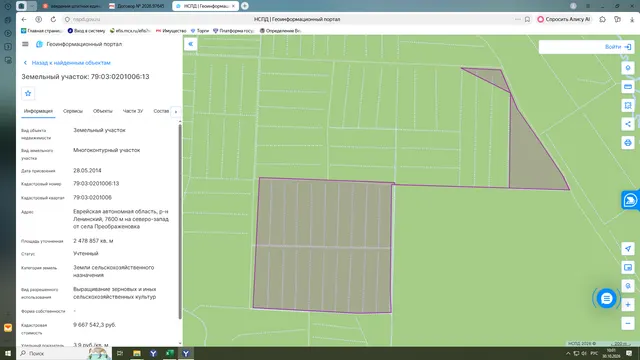Open the area selection tool icon

628,105
